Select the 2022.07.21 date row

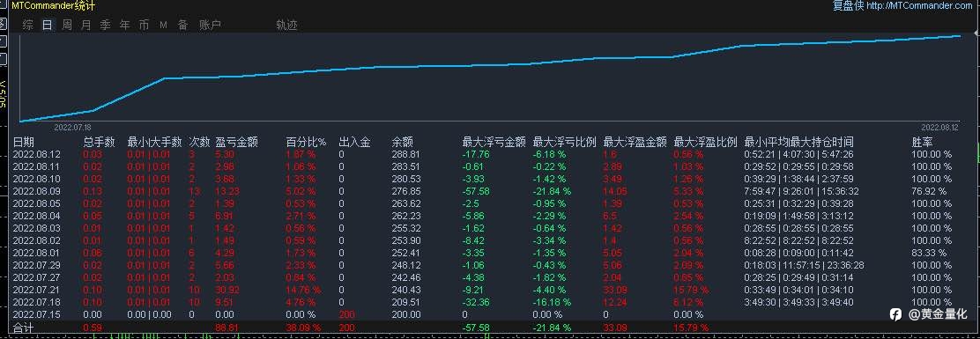pos(37,290)
